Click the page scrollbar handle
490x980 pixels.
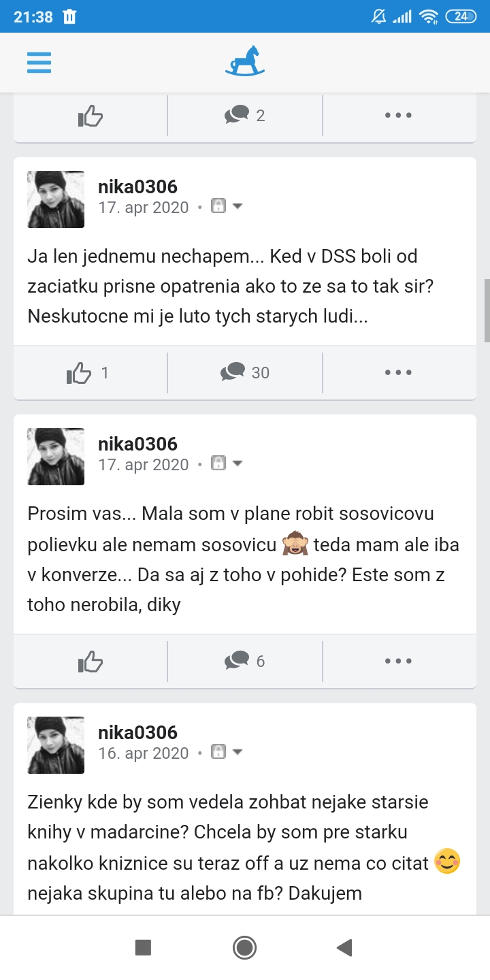[x=487, y=310]
